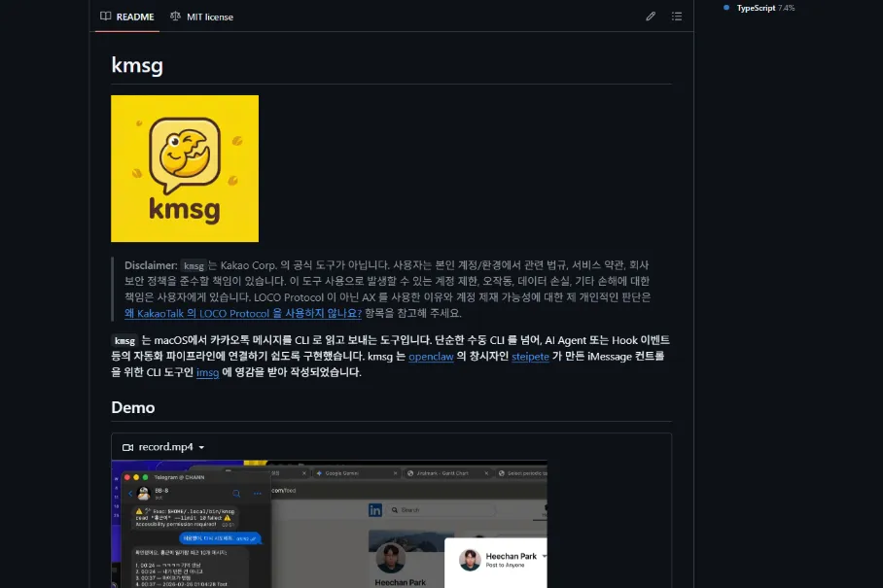
Task: Select the README tab
Action: coord(136,17)
